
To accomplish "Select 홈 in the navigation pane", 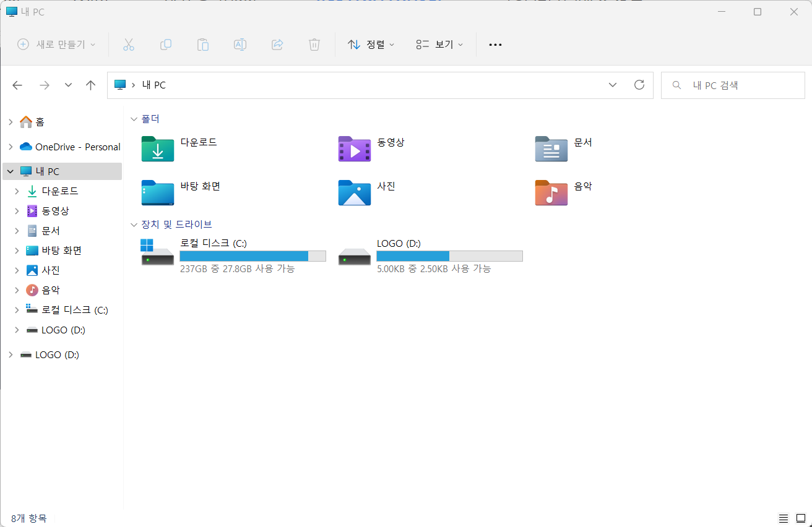I will click(40, 122).
